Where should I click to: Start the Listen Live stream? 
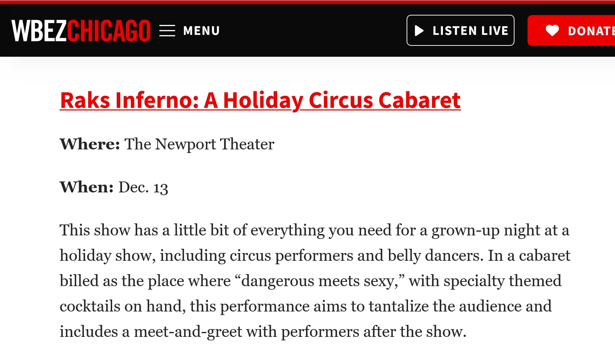point(460,30)
